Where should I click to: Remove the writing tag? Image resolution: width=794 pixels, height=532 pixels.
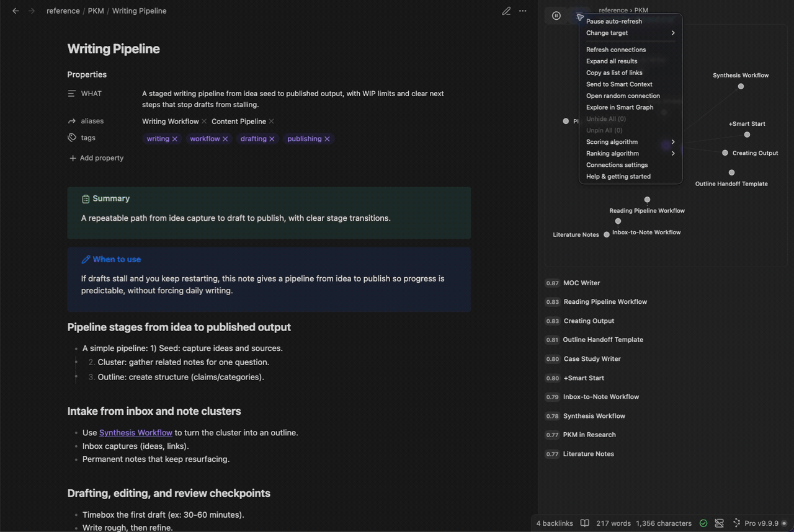[175, 139]
